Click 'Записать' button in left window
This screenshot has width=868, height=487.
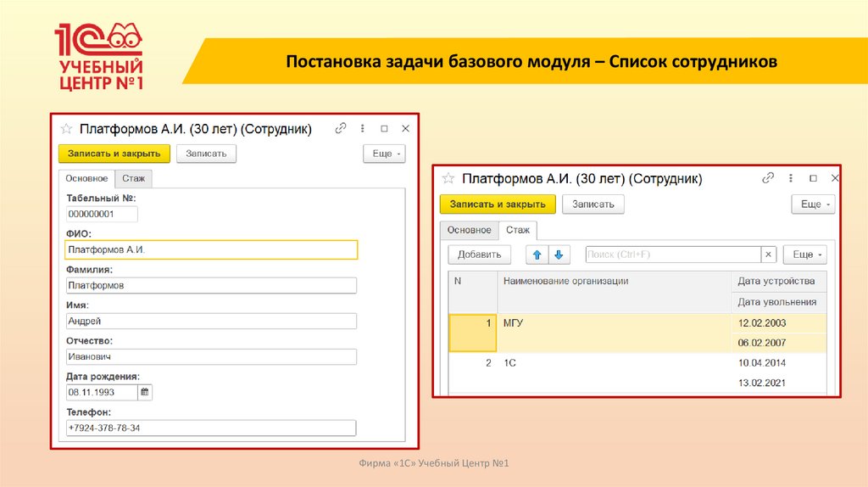point(206,154)
